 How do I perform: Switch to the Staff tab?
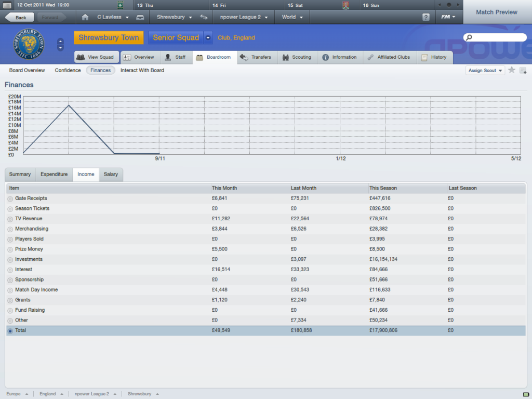point(176,57)
